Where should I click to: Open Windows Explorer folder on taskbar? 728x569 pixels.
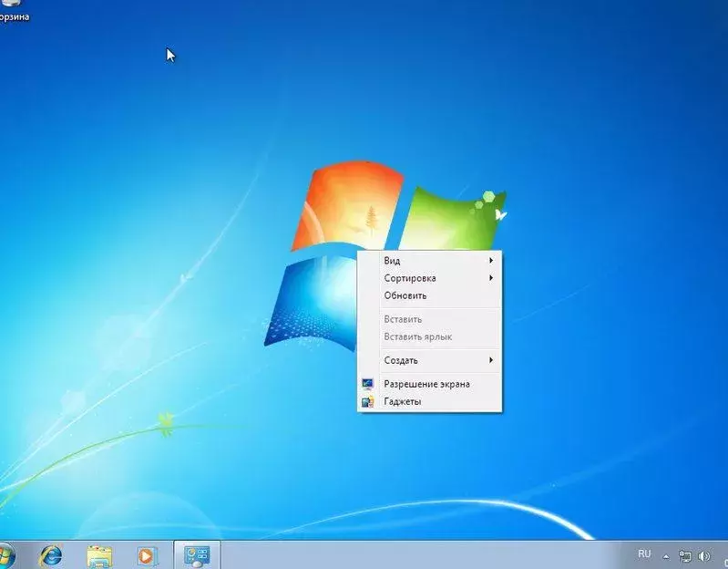99,556
